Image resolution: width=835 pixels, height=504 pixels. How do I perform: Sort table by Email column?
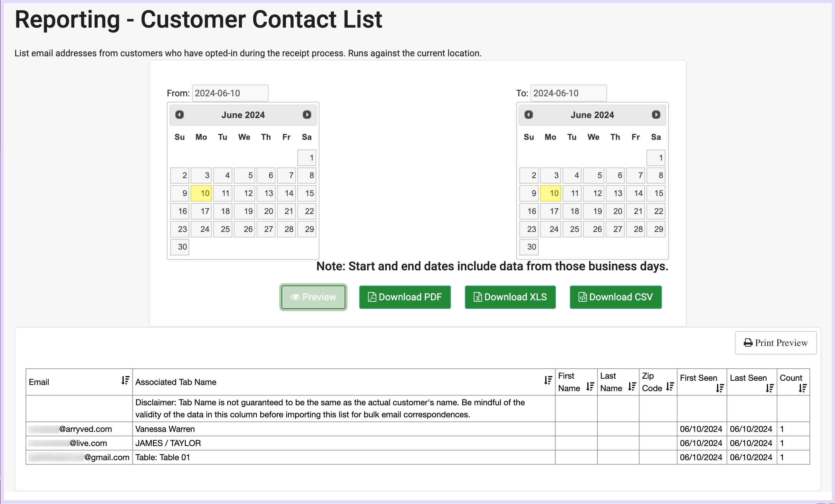coord(125,380)
